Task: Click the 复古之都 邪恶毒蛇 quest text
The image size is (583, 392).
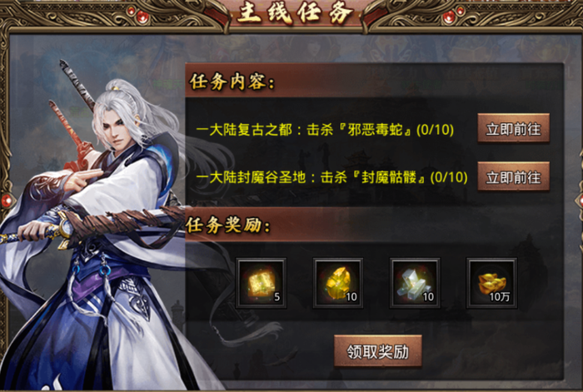Action: tap(325, 130)
